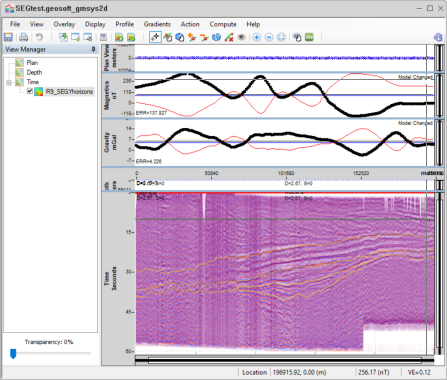The width and height of the screenshot is (447, 380).
Task: Select the blue block with hand tool
Action: point(180,37)
